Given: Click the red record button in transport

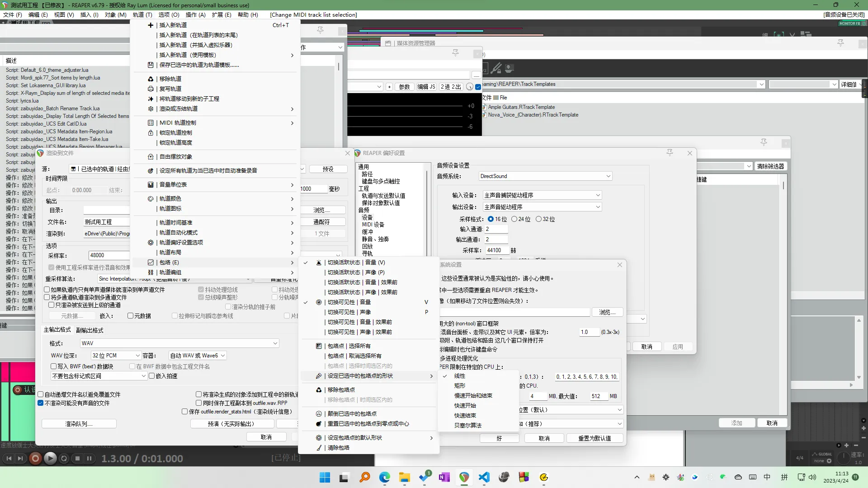Looking at the screenshot, I should tap(35, 459).
